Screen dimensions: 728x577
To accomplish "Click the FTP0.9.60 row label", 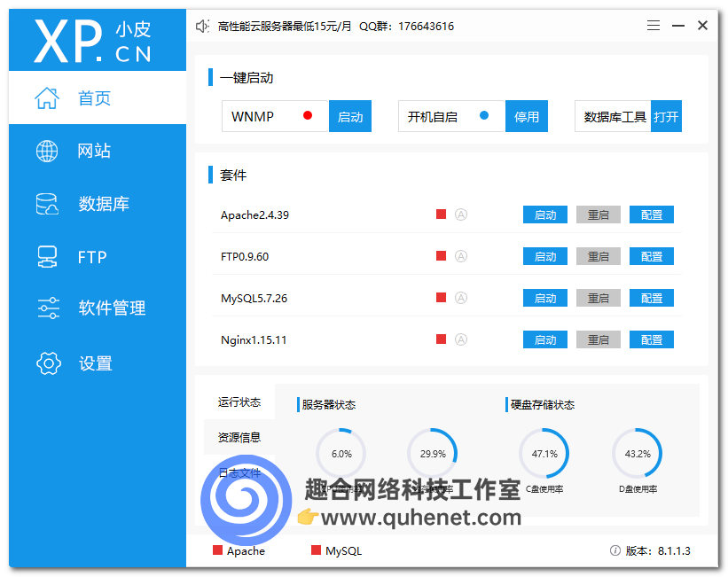I will tap(245, 256).
